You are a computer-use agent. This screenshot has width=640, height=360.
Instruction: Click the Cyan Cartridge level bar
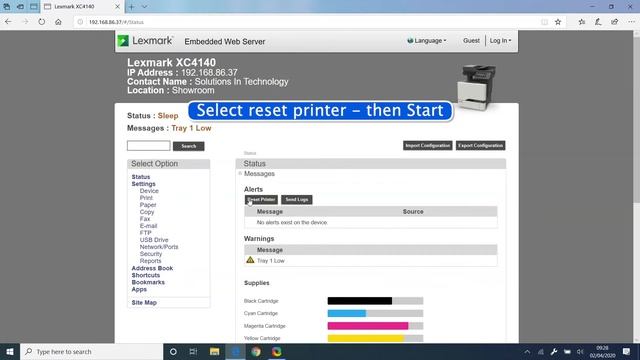[x=375, y=313]
